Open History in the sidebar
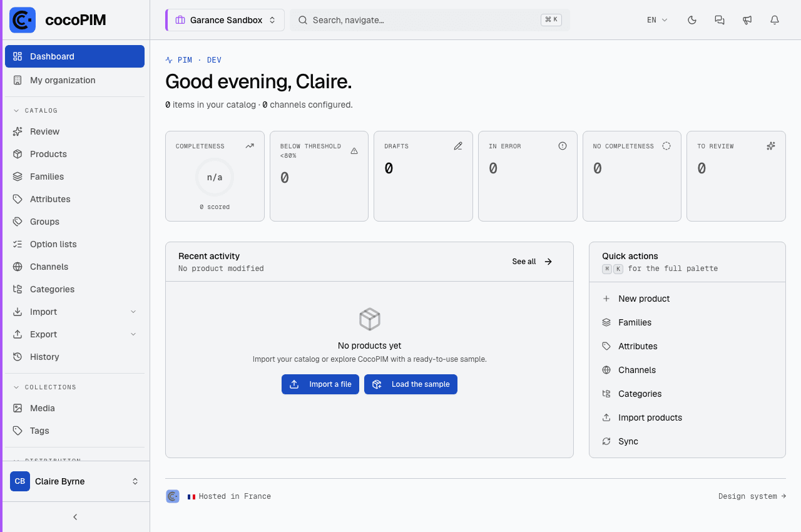 coord(75,357)
